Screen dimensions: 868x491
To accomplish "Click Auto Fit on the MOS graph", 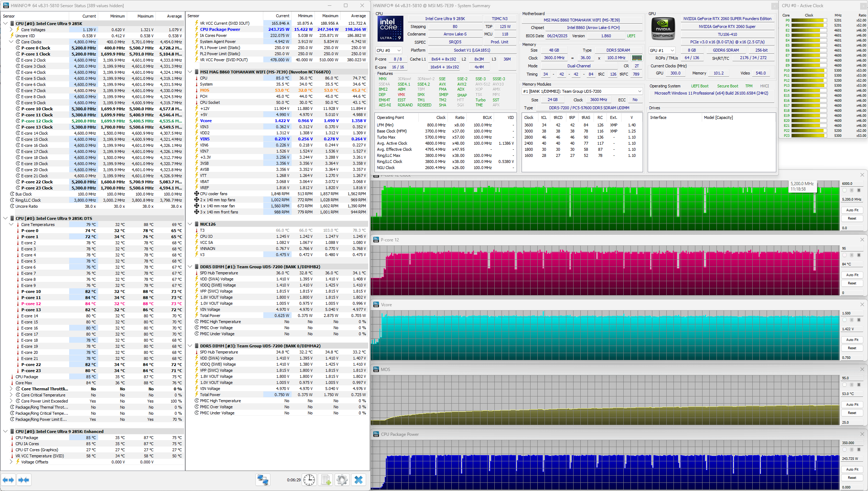I will tap(852, 405).
